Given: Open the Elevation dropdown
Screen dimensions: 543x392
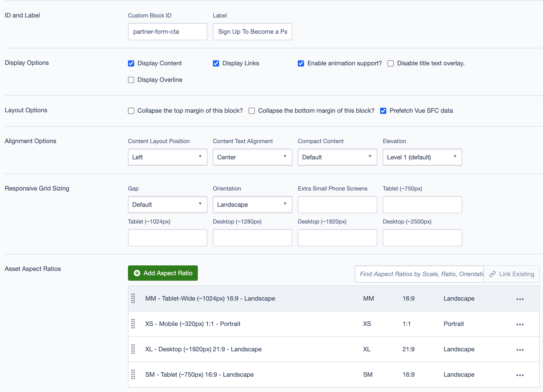Looking at the screenshot, I should 422,157.
